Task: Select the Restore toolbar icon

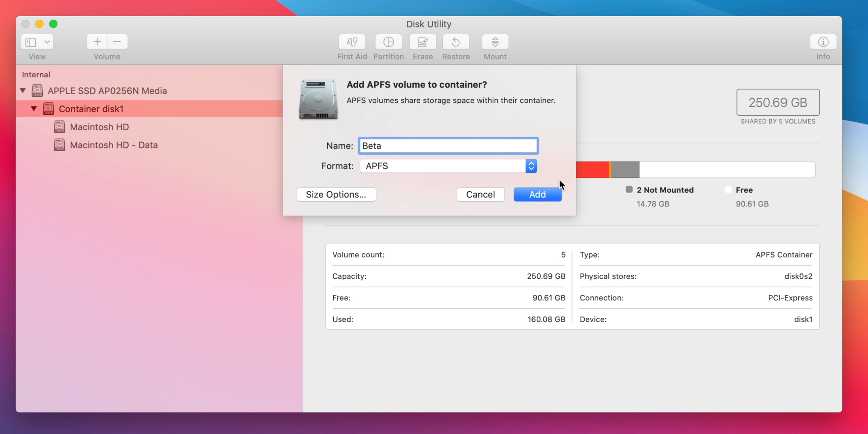Action: point(456,42)
